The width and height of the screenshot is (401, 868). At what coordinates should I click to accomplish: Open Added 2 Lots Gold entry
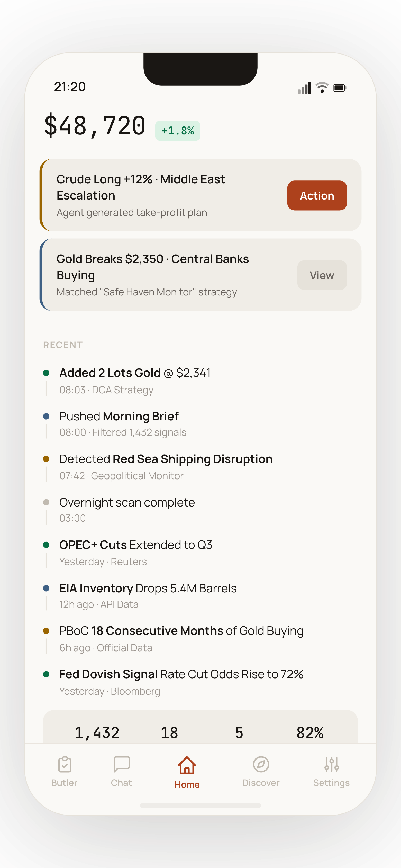point(135,381)
